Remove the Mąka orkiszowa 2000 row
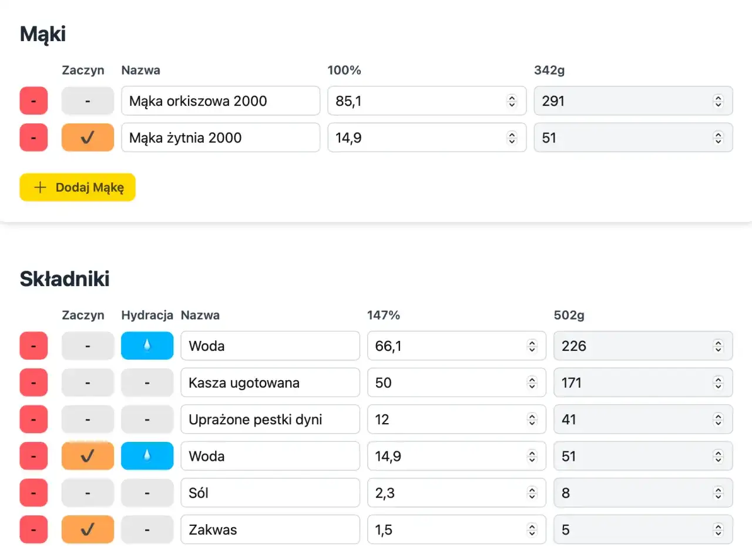This screenshot has width=752, height=560. [33, 101]
